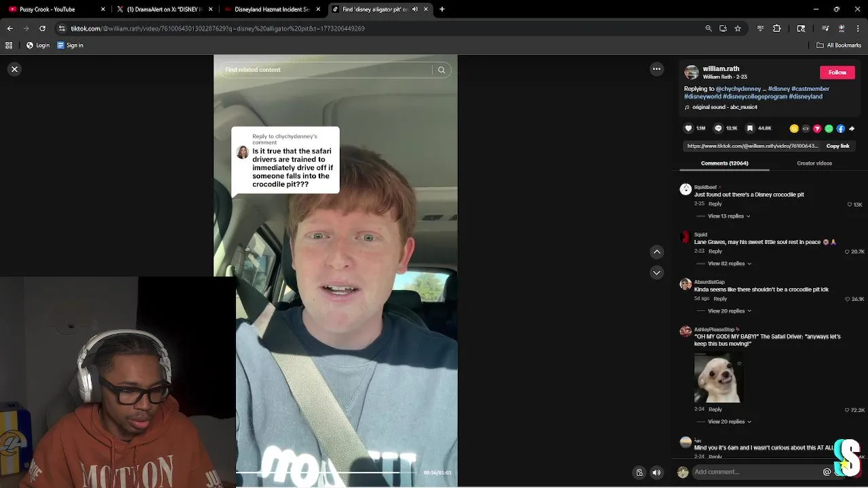Open the #disney hashtag link

coord(779,89)
